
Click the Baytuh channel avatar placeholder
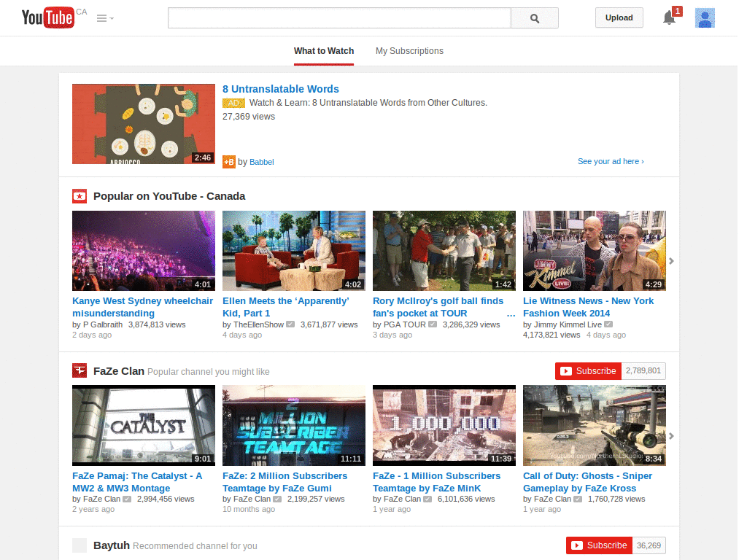click(80, 545)
